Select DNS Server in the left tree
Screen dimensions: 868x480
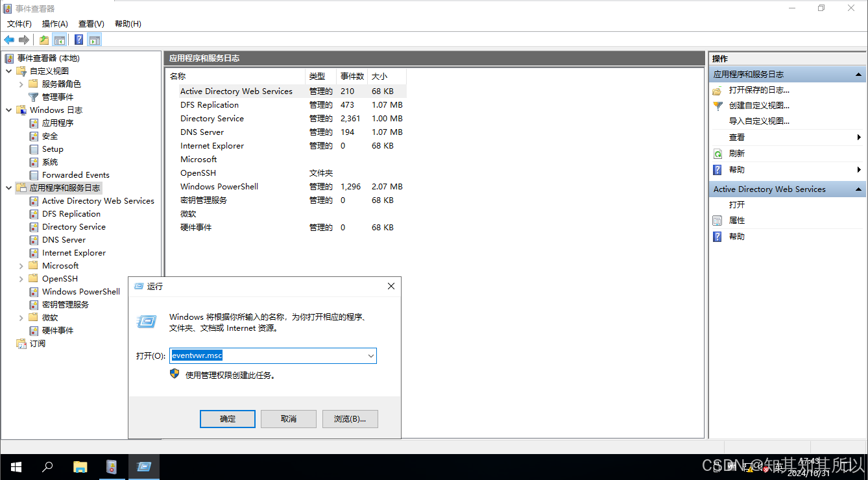point(64,239)
